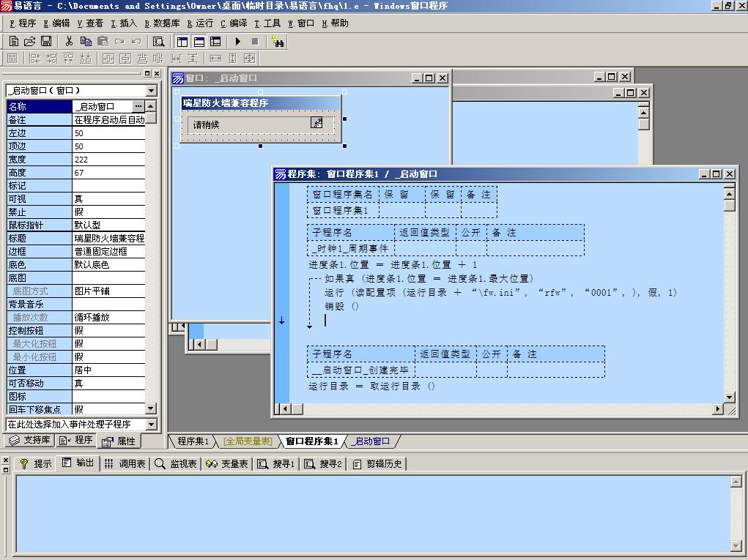
Task: Click the make same width icon
Action: pyautogui.click(x=215, y=58)
